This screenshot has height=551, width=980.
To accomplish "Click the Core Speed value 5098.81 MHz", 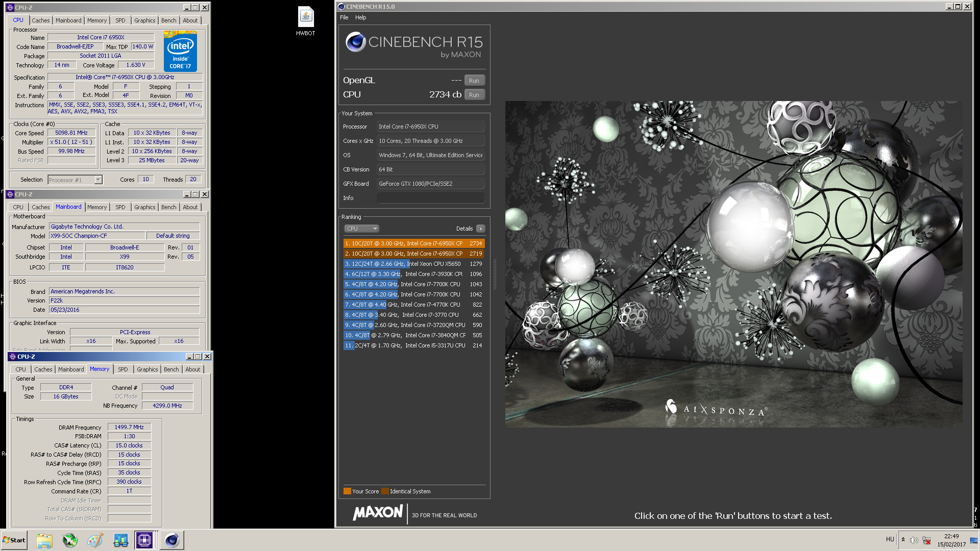I will 71,133.
